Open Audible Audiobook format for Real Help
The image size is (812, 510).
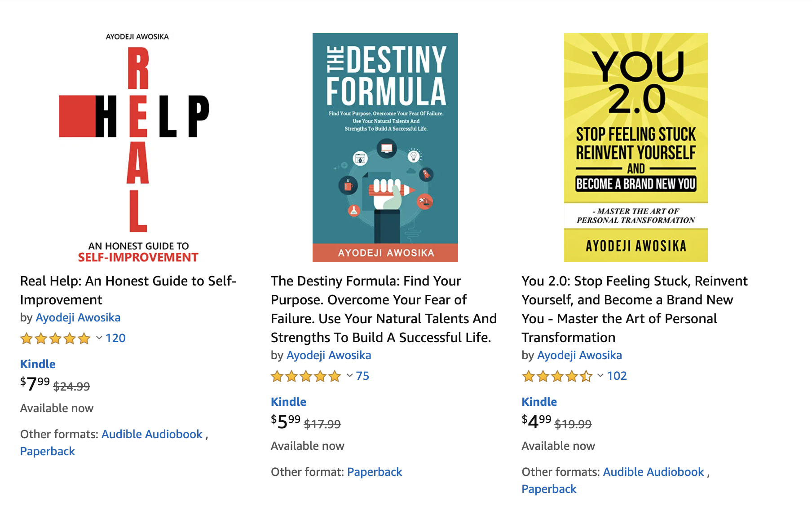pyautogui.click(x=152, y=434)
